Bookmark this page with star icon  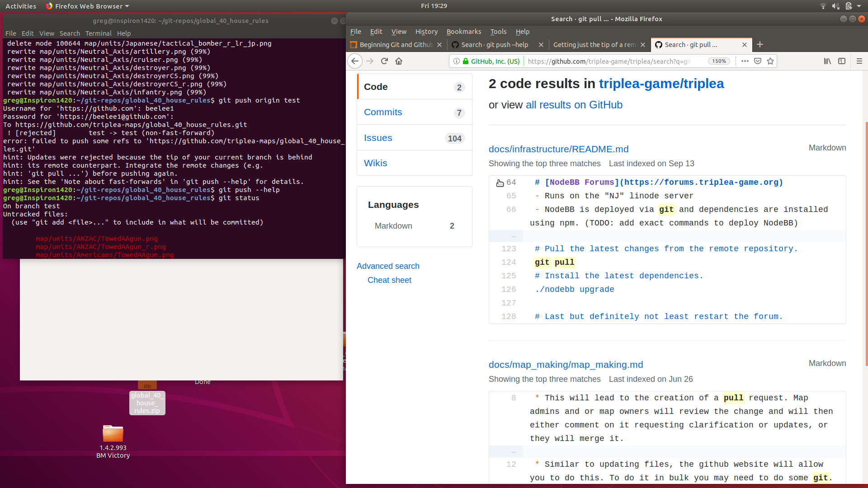pos(770,61)
